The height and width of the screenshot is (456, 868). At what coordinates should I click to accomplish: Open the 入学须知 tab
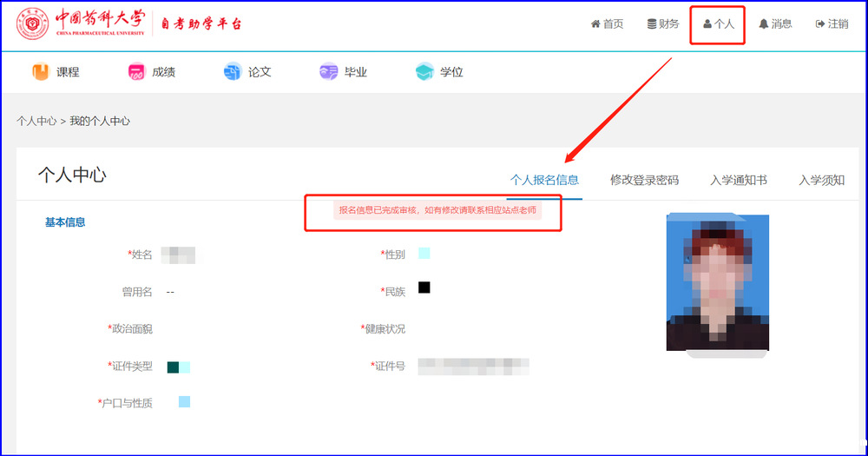[821, 181]
